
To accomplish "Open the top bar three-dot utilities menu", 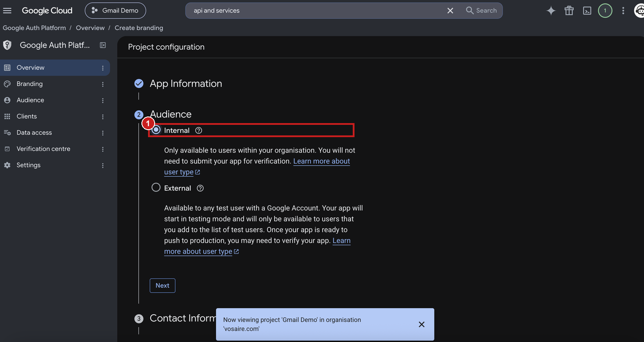I will (623, 11).
